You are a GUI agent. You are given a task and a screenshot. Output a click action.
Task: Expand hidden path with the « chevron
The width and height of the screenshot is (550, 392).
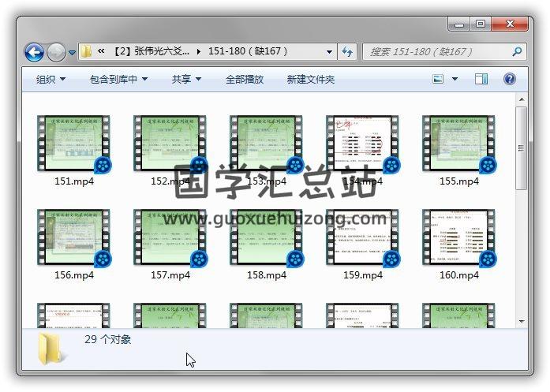101,51
